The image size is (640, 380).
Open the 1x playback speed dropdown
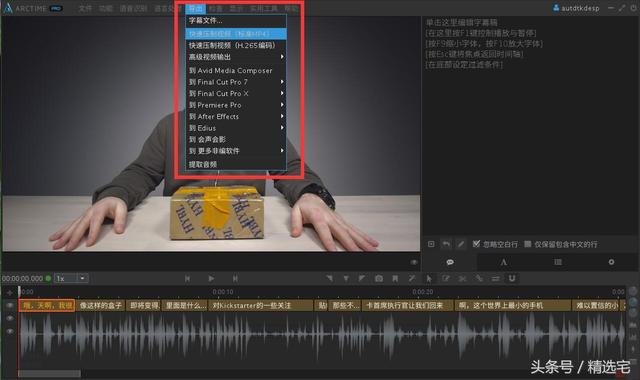coord(71,278)
